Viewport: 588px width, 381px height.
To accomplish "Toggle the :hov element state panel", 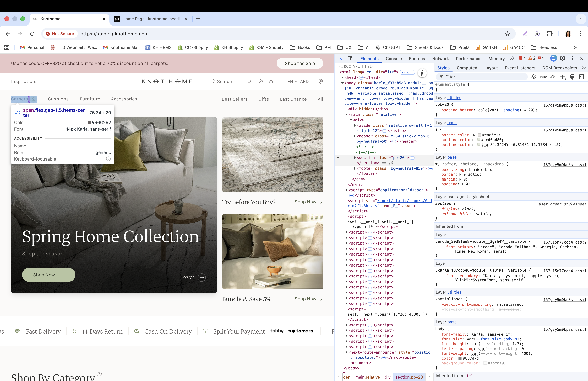I will coord(543,77).
